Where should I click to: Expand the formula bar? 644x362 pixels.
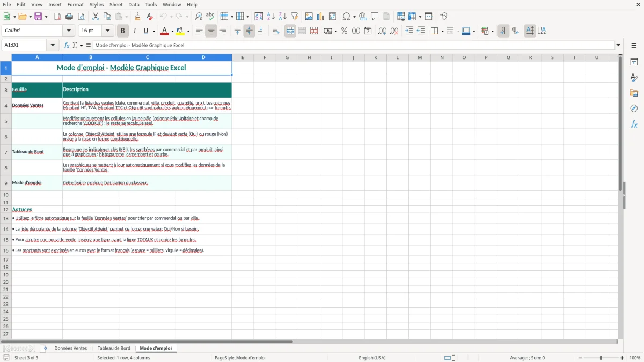[x=619, y=46]
